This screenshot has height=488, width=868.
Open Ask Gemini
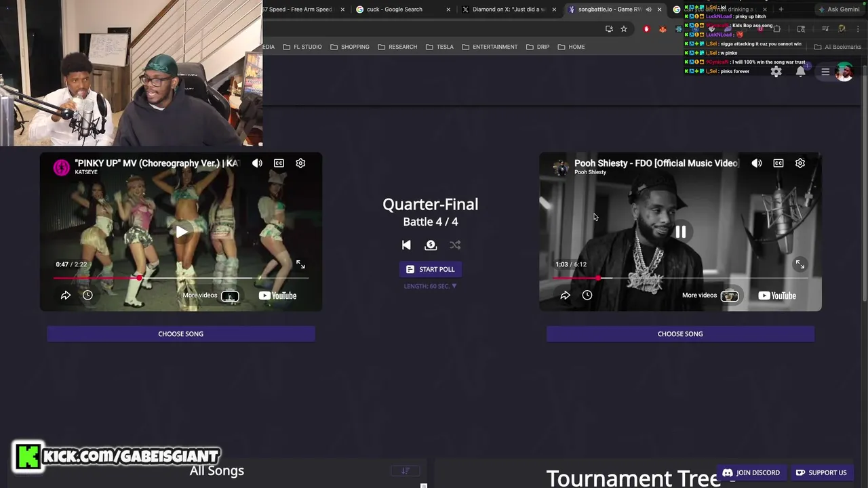tap(840, 9)
